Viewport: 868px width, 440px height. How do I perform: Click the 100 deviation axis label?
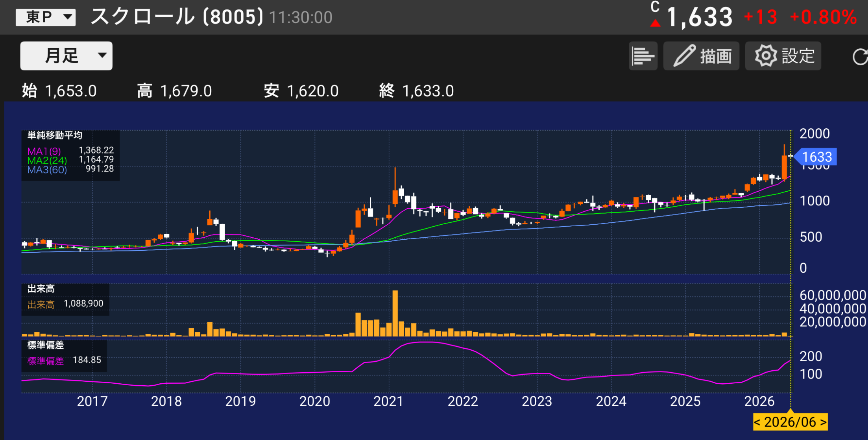click(x=811, y=374)
